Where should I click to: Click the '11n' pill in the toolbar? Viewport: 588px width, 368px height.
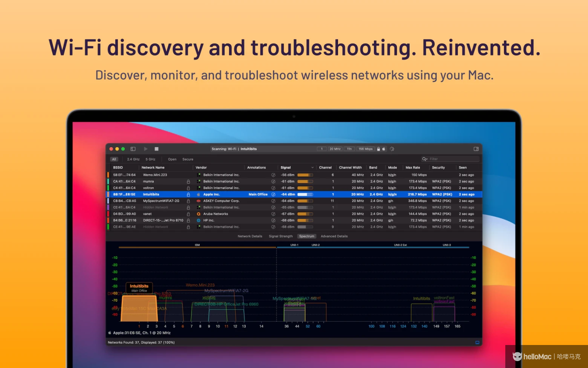click(x=350, y=149)
